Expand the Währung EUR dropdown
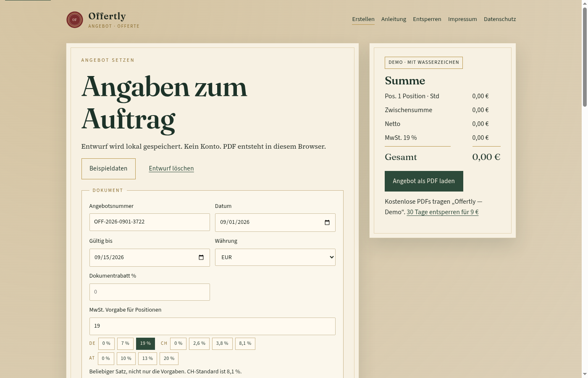Viewport: 588px width, 378px height. click(275, 257)
